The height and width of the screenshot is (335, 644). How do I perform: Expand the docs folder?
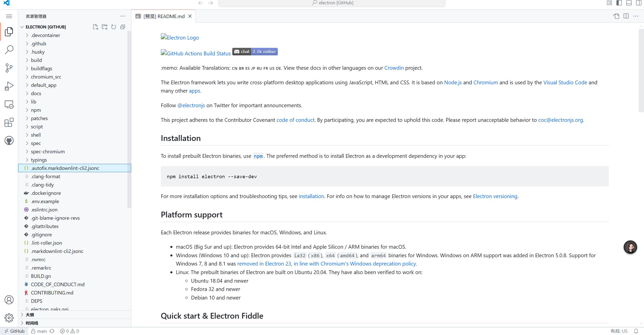click(74, 93)
